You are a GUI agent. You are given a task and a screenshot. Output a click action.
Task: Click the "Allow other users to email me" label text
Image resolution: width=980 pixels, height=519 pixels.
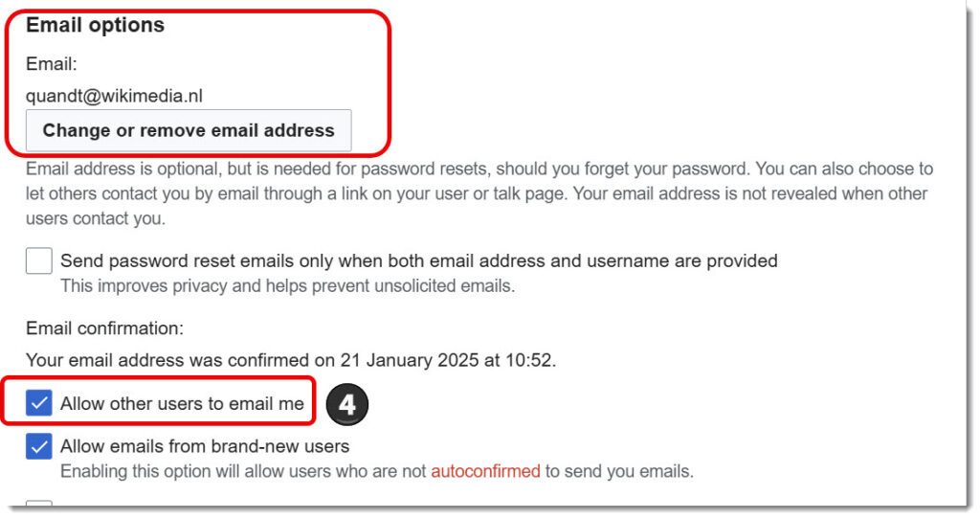click(x=182, y=403)
